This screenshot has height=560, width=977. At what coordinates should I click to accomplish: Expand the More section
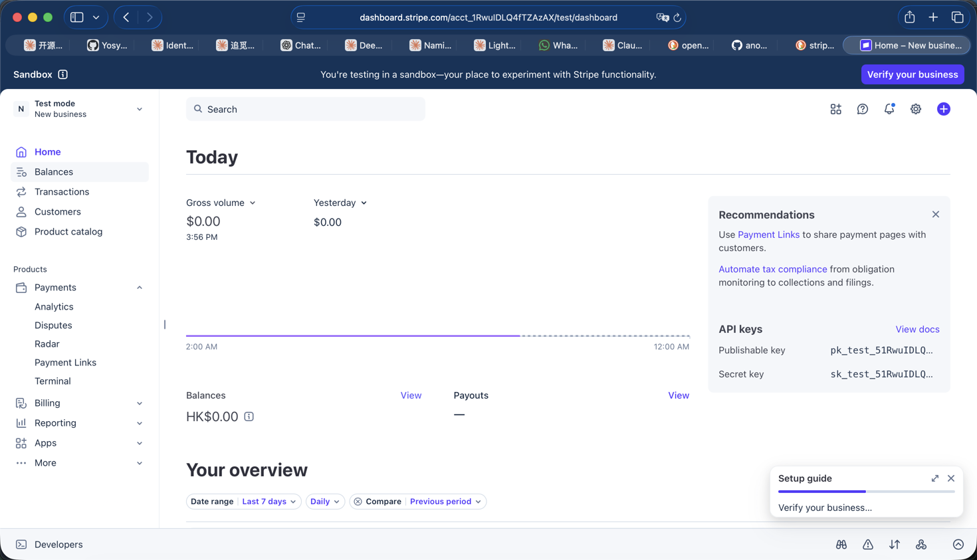140,463
